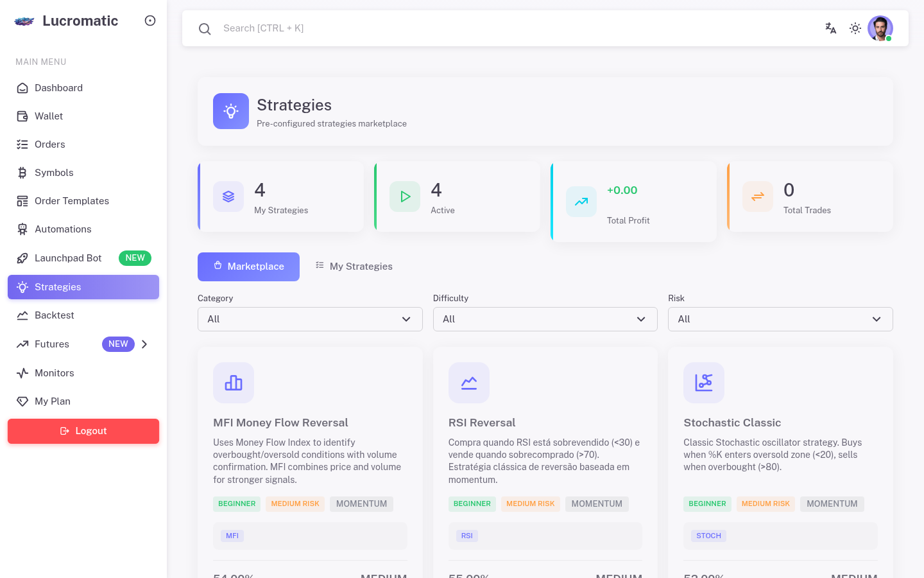Click the Logout button
Image resolution: width=924 pixels, height=578 pixels.
[x=83, y=431]
